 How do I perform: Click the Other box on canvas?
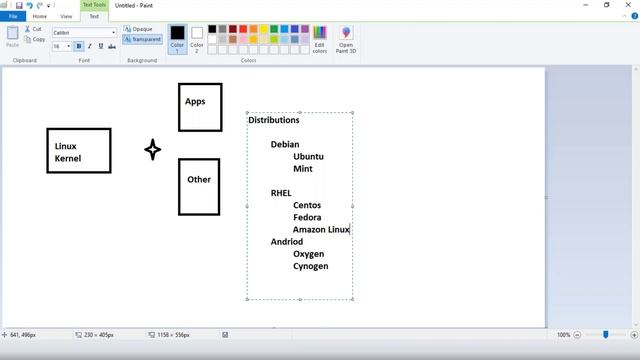[199, 187]
